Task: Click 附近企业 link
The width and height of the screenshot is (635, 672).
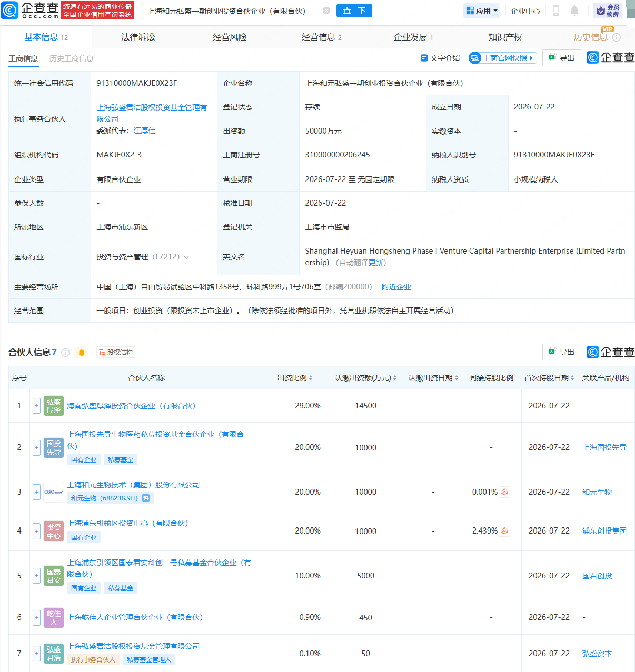Action: pos(396,287)
